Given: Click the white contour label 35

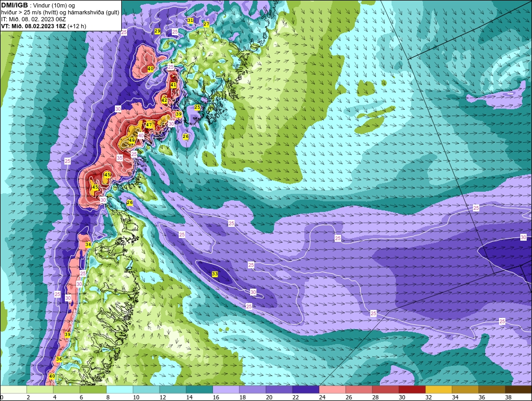Looking at the screenshot, I should tap(119, 158).
